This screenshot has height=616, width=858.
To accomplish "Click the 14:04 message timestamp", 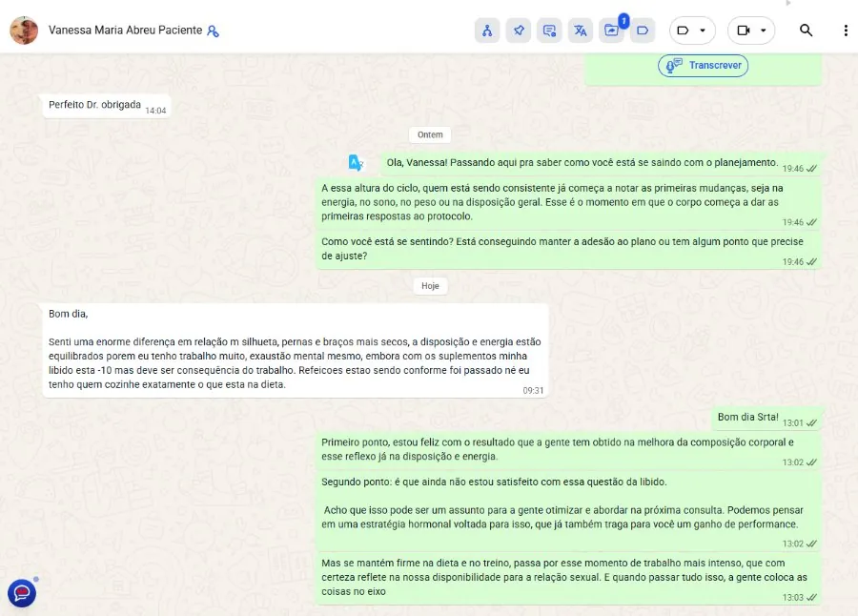I will (155, 111).
